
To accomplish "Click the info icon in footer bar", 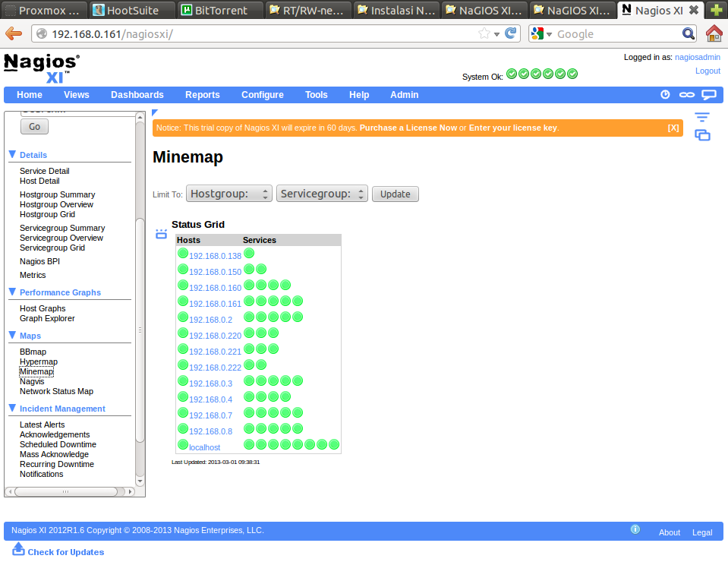I will pyautogui.click(x=635, y=530).
